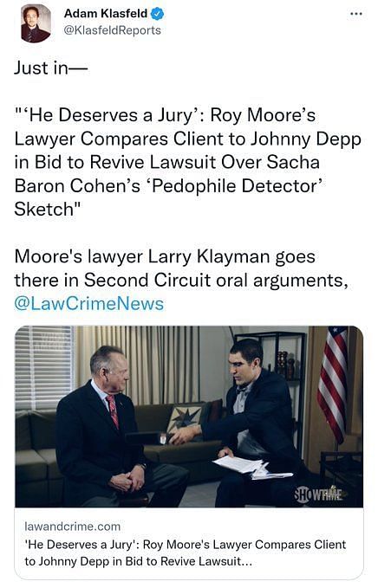Open the @KlasfeldReports handle
This screenshot has width=378, height=588.
pyautogui.click(x=113, y=30)
